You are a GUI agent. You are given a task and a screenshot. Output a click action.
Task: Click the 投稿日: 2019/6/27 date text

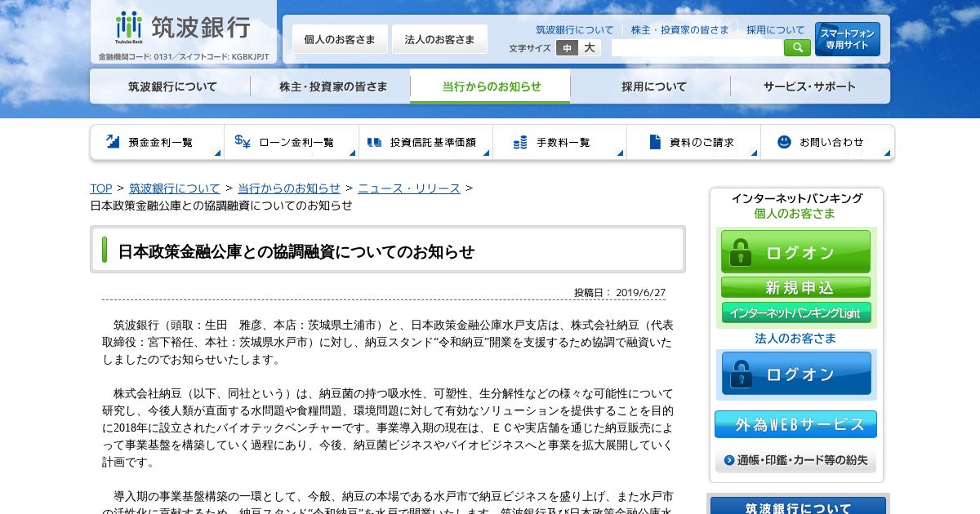(x=620, y=293)
